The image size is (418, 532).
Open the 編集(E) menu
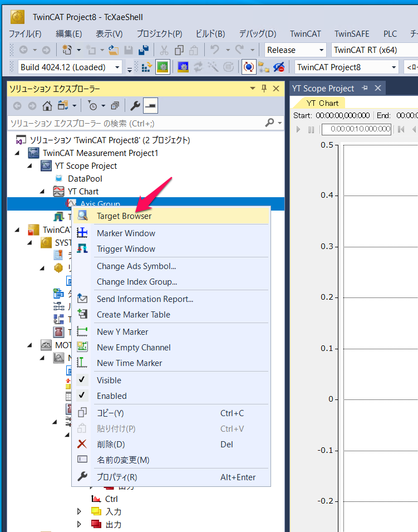pyautogui.click(x=69, y=34)
